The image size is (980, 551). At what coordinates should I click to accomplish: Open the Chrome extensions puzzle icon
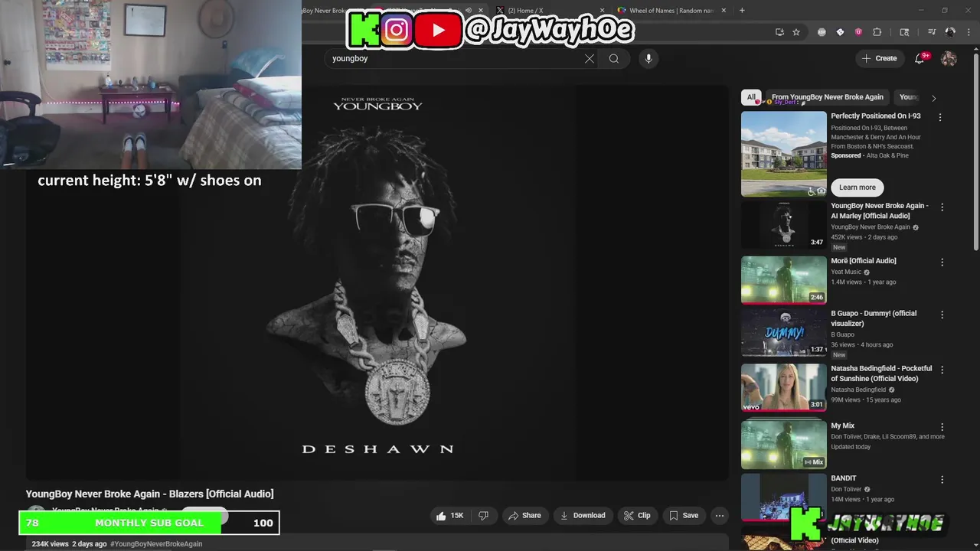[x=877, y=32]
